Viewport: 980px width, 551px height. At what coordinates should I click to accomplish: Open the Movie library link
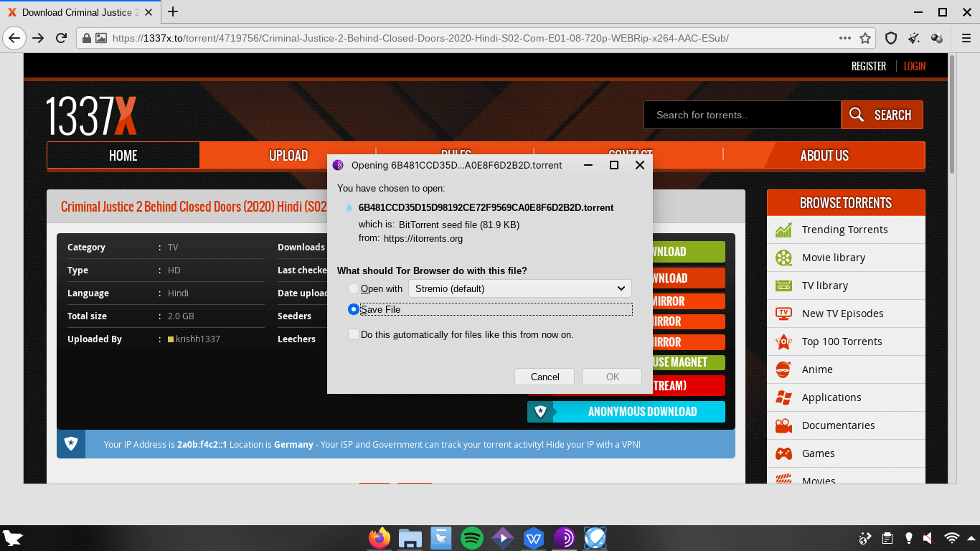(834, 258)
